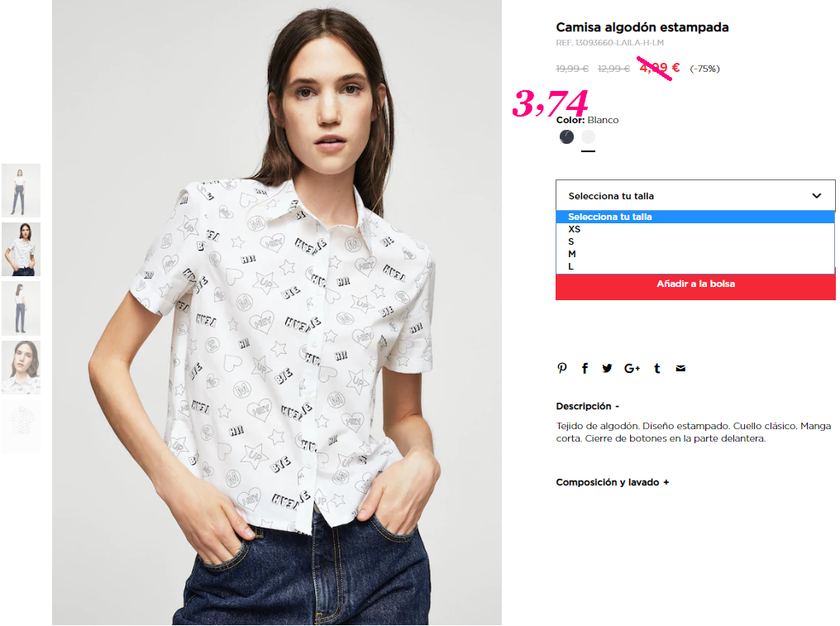
Task: Share product by email envelope icon
Action: tap(680, 368)
